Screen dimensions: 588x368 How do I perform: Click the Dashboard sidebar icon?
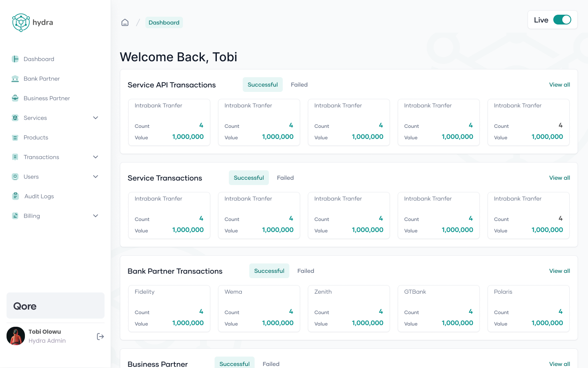tap(15, 59)
